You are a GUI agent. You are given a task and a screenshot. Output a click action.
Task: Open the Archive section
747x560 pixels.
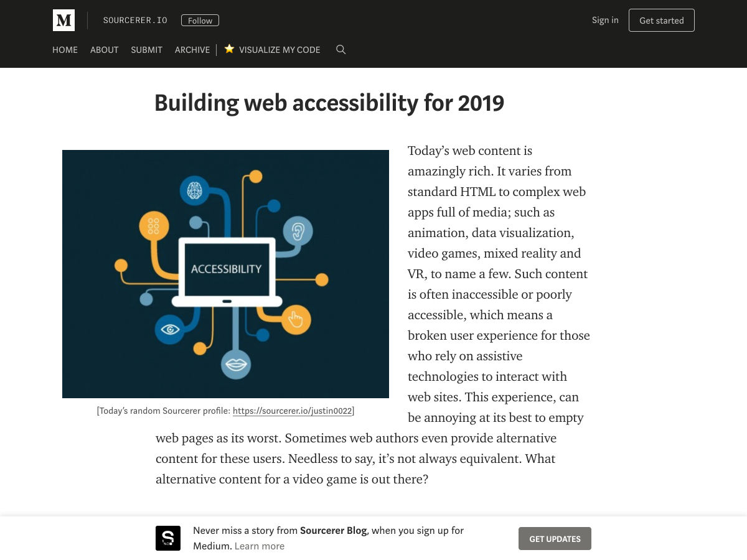click(192, 50)
